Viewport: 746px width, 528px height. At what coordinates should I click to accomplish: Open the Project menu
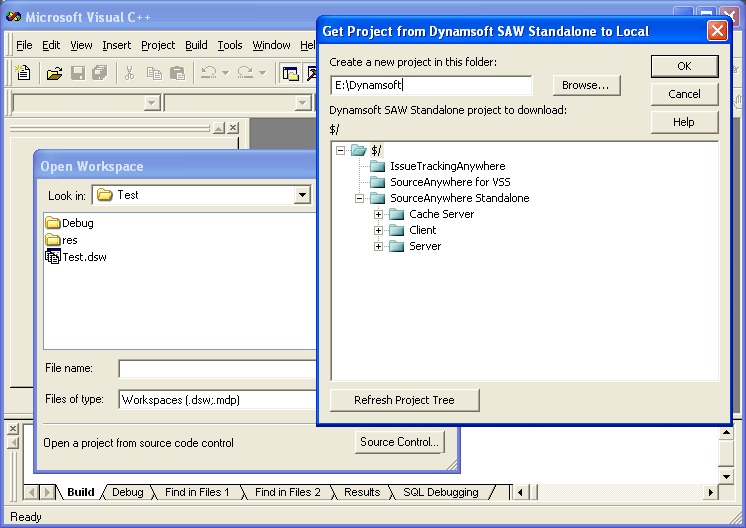tap(158, 45)
